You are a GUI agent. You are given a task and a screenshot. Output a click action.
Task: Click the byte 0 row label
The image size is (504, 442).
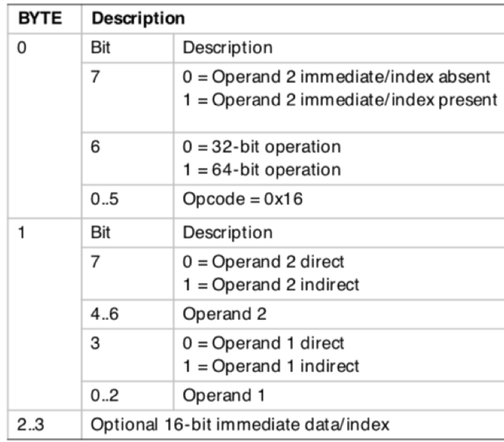click(x=21, y=48)
